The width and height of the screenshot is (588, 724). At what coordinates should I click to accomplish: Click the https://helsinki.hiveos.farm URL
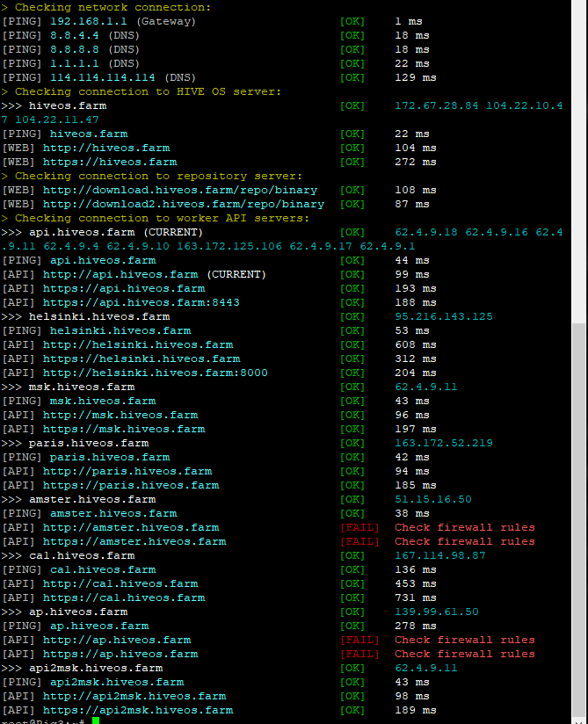(x=142, y=358)
